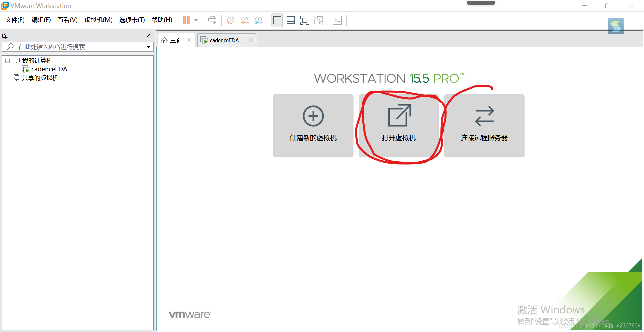
Task: Open the Snapshot Manager
Action: pos(258,20)
